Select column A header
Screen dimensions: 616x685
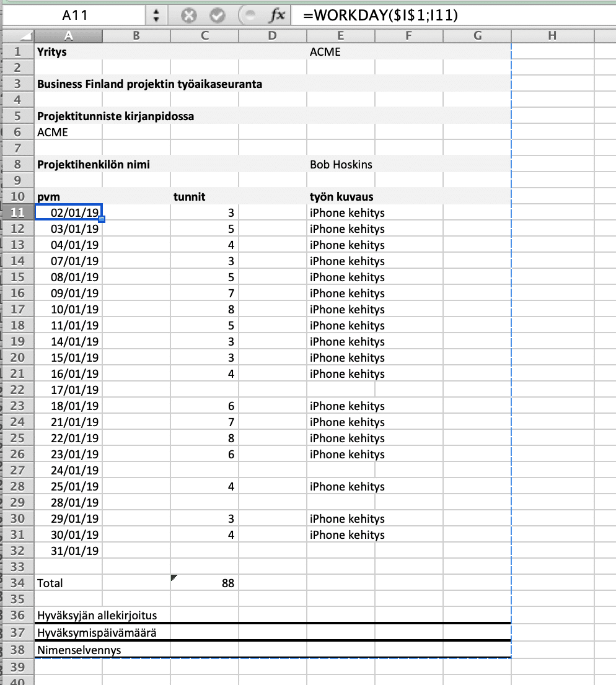pyautogui.click(x=68, y=36)
